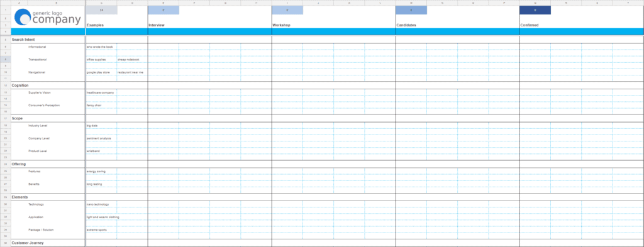Click the Confirmed section heading
Image resolution: width=644 pixels, height=247 pixels.
pyautogui.click(x=530, y=25)
